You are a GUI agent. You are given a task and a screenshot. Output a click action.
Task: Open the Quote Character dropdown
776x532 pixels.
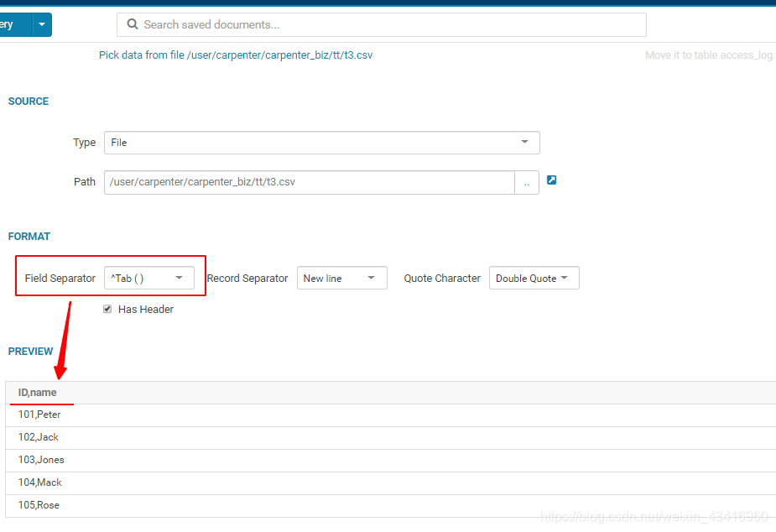tap(534, 278)
